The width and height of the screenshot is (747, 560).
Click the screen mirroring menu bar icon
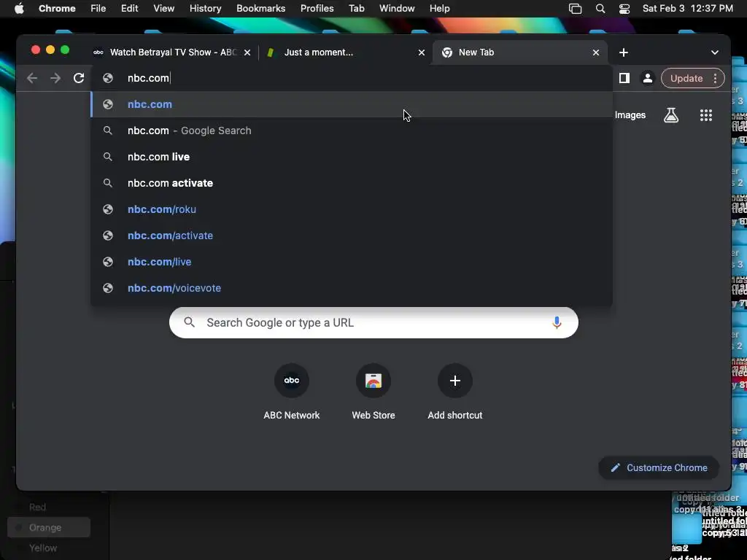click(575, 9)
